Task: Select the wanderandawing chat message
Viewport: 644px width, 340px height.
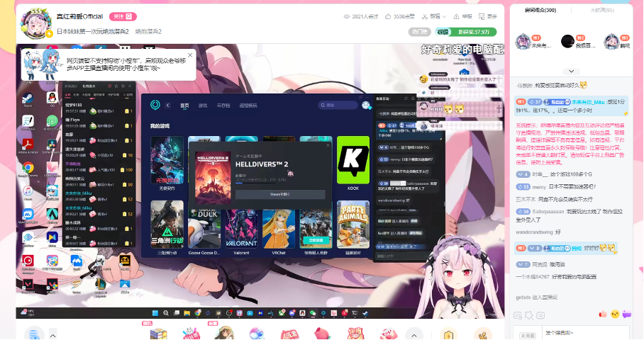Action: point(538,232)
